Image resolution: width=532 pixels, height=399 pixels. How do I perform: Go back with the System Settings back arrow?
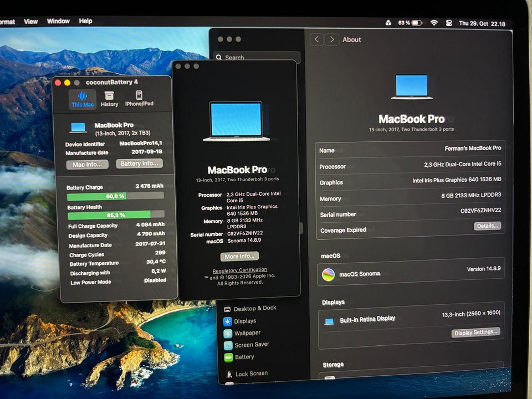pyautogui.click(x=316, y=40)
